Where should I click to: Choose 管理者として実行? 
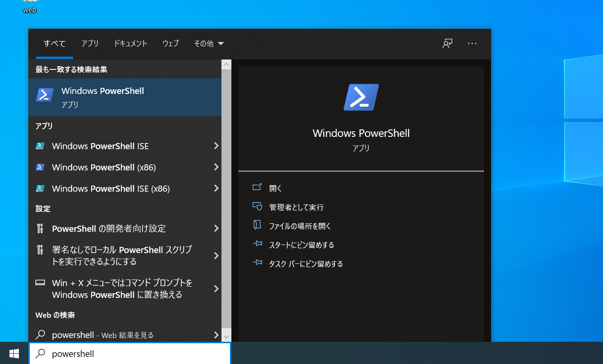[296, 207]
